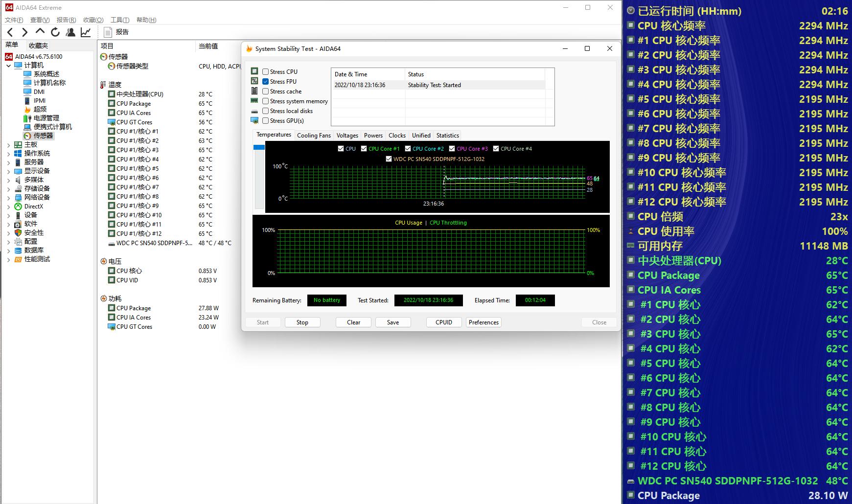Click the forward navigation arrow in toolbar
This screenshot has height=504, width=852.
(25, 32)
